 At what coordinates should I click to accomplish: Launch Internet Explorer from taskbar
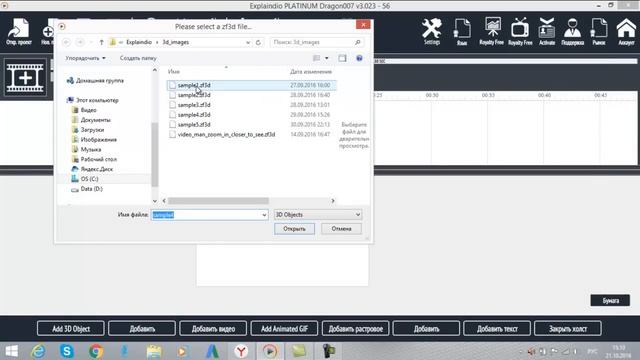pos(38,351)
